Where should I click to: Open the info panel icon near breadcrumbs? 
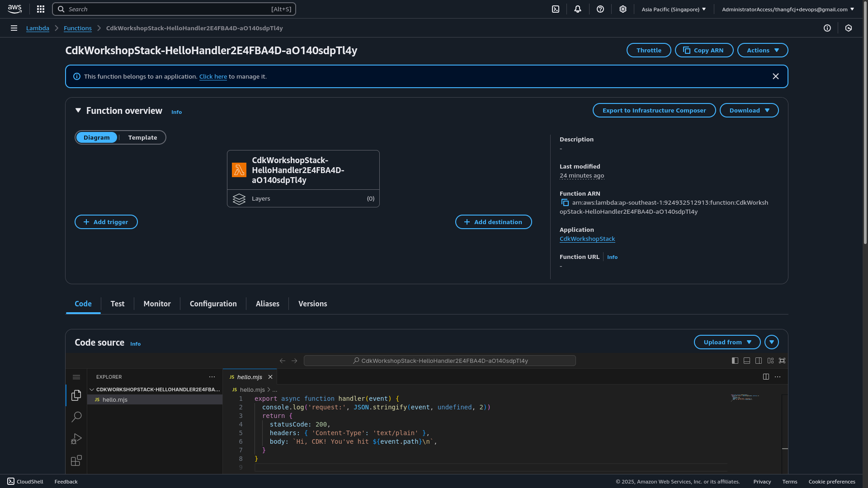pyautogui.click(x=827, y=28)
